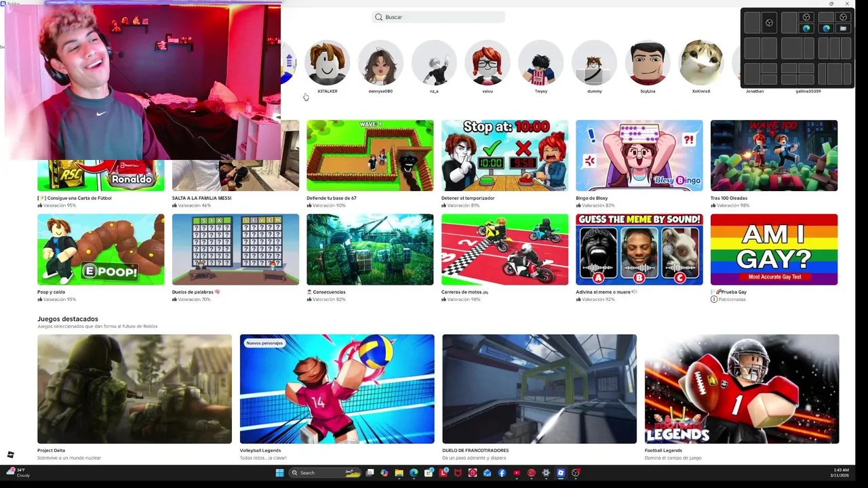Open friend dummy's avatar
868x488 pixels.
click(594, 62)
